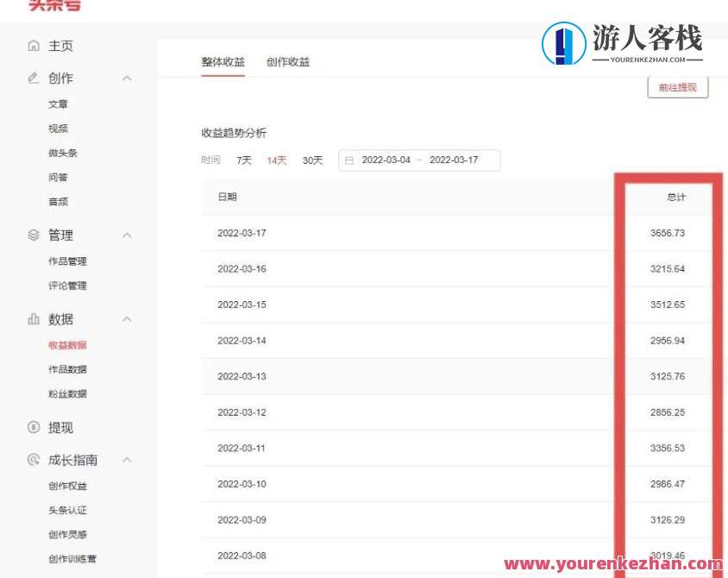Image resolution: width=728 pixels, height=578 pixels.
Task: Select the 整体收益 tab
Action: coord(223,62)
